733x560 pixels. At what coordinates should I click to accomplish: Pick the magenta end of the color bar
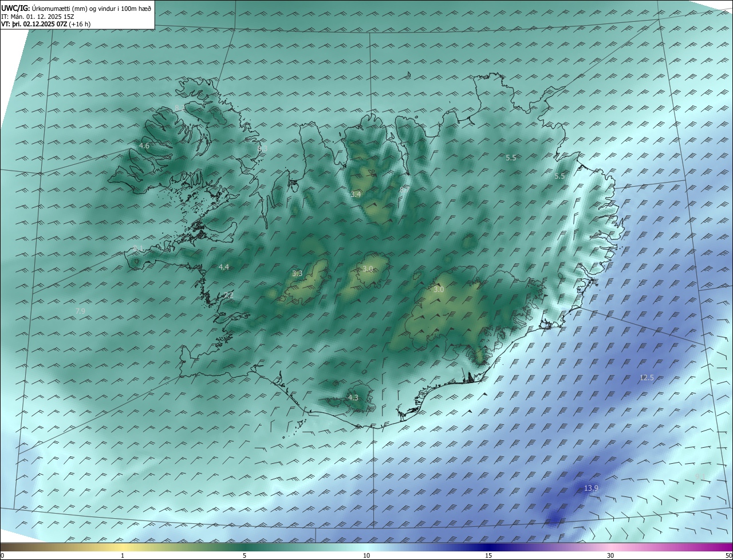point(722,547)
